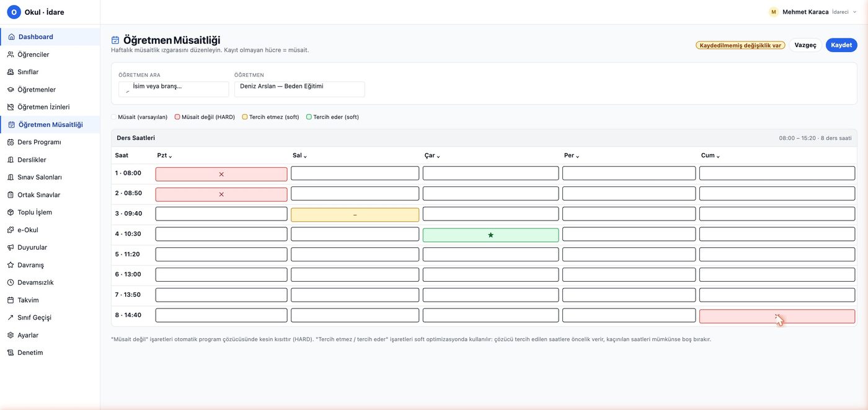Click the Öğretmen Ara search field
The width and height of the screenshot is (868, 410).
coord(174,89)
